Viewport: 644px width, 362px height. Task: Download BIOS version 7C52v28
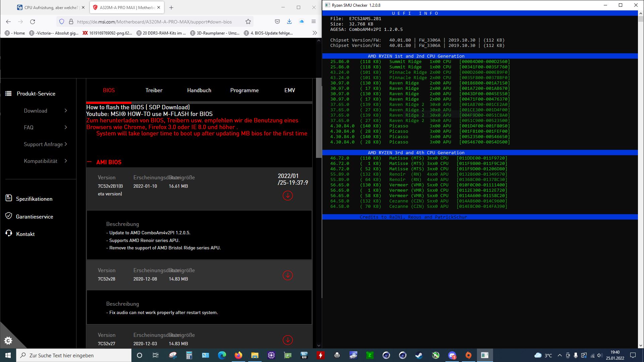pyautogui.click(x=287, y=276)
